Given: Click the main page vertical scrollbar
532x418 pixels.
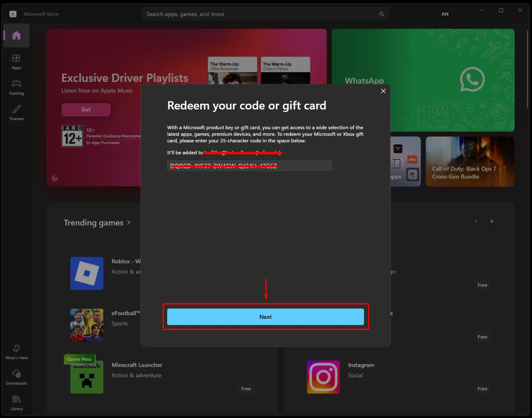Looking at the screenshot, I should tap(528, 69).
